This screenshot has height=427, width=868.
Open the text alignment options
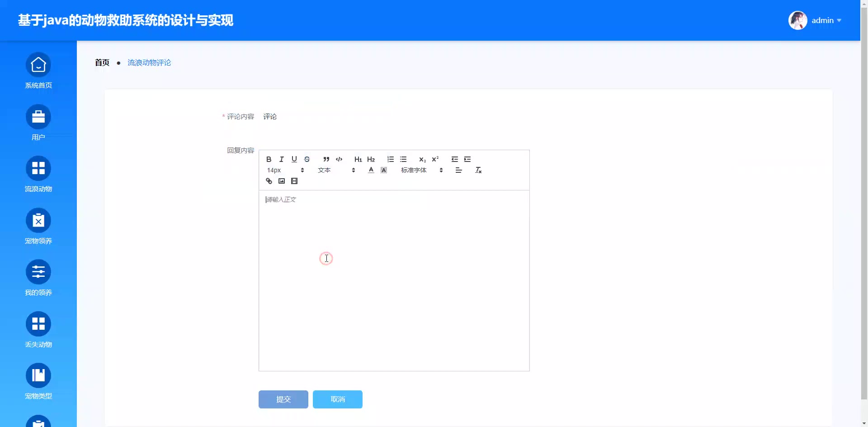[x=458, y=170]
